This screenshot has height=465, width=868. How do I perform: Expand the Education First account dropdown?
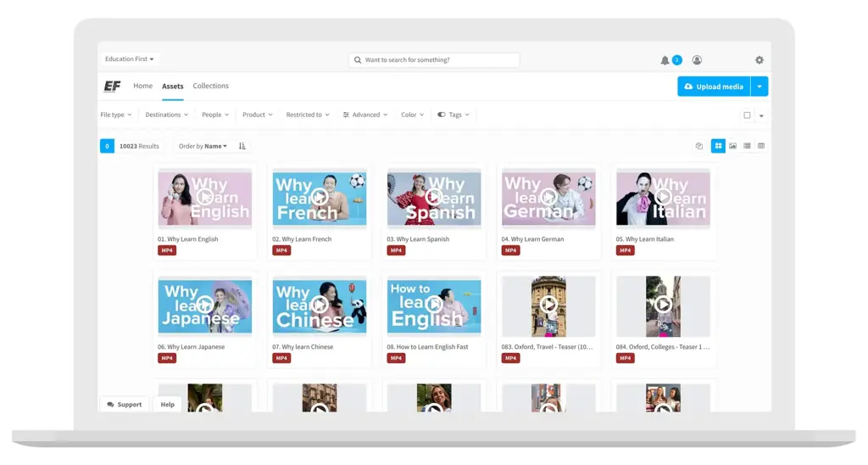click(129, 59)
